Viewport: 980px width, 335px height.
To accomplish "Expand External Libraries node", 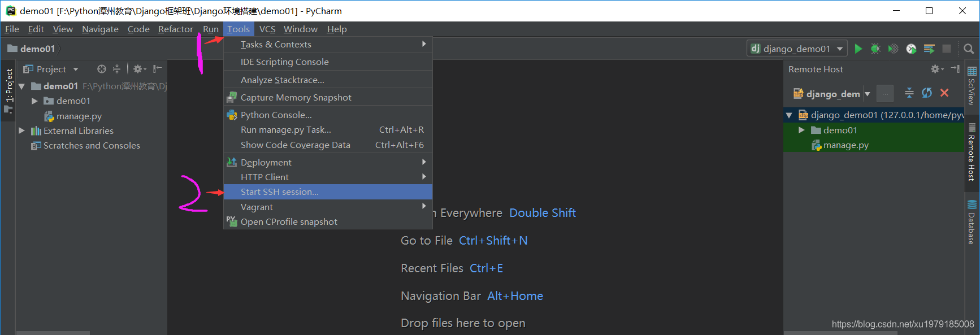I will click(x=21, y=130).
